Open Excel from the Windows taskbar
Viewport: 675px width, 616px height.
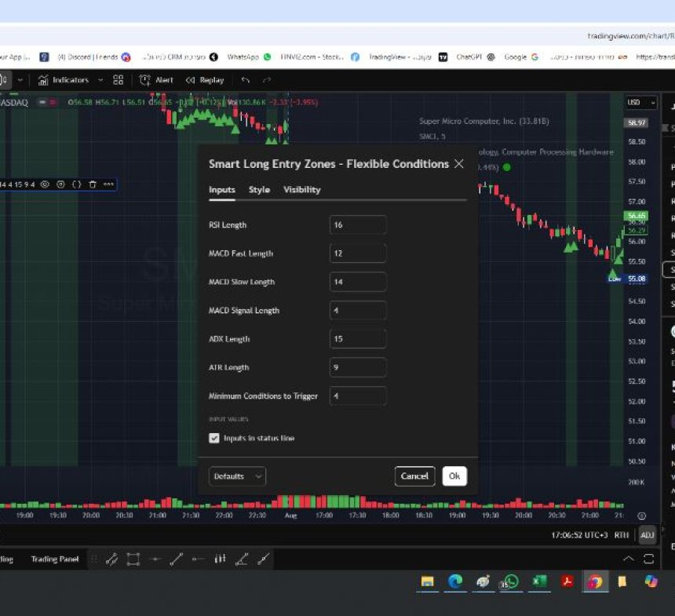coord(539,581)
